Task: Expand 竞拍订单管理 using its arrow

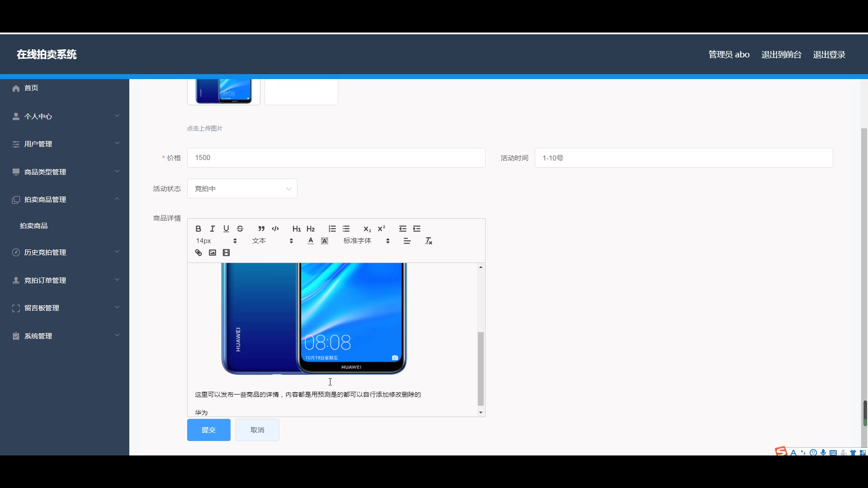Action: (117, 280)
